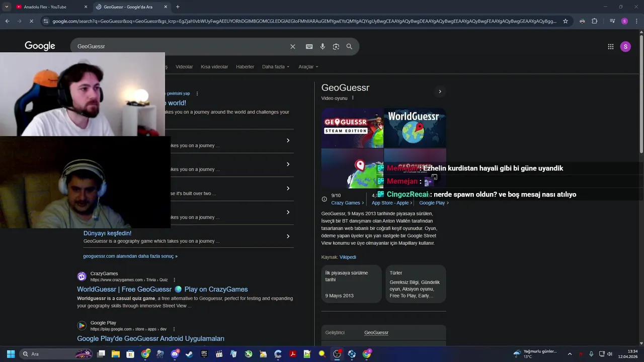Open Google Play'de GeoGuessr Android Uygulamaları
Viewport: 644px width, 362px height.
pyautogui.click(x=150, y=338)
